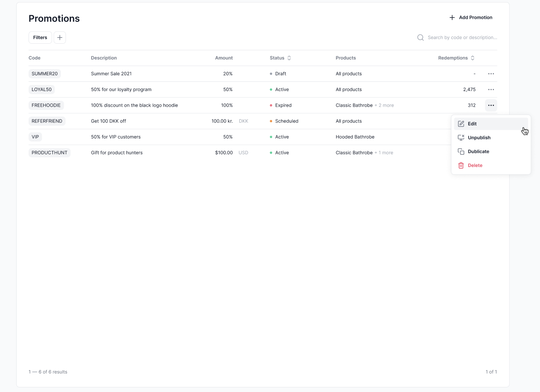The width and height of the screenshot is (540, 392).
Task: Open the more-options menu for LOYAL50
Action: pyautogui.click(x=491, y=89)
